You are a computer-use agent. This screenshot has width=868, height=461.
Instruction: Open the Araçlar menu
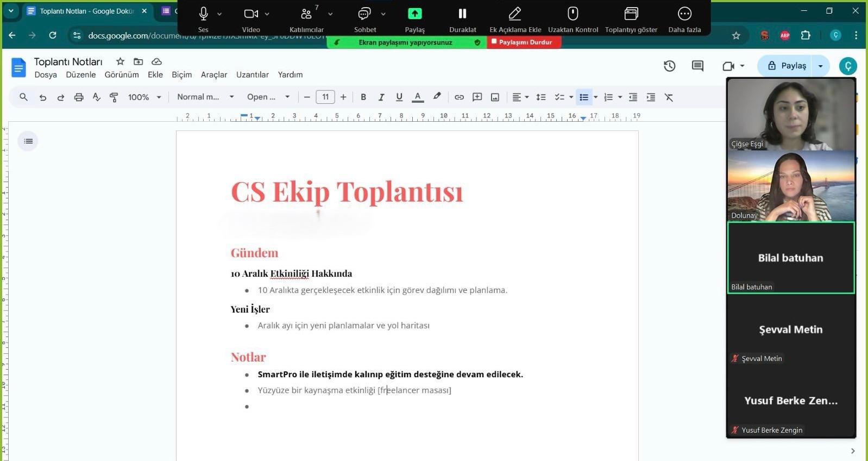click(214, 74)
